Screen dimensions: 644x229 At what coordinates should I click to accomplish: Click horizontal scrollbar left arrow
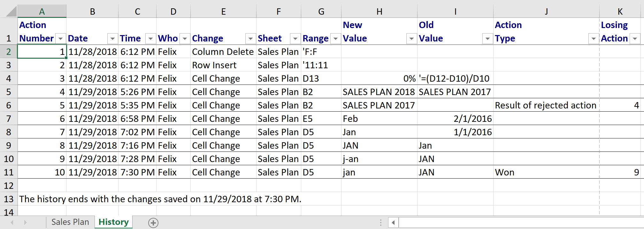(x=393, y=223)
